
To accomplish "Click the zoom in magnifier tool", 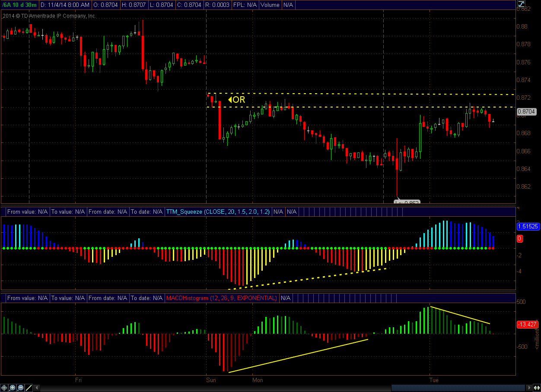I will 12,388.
